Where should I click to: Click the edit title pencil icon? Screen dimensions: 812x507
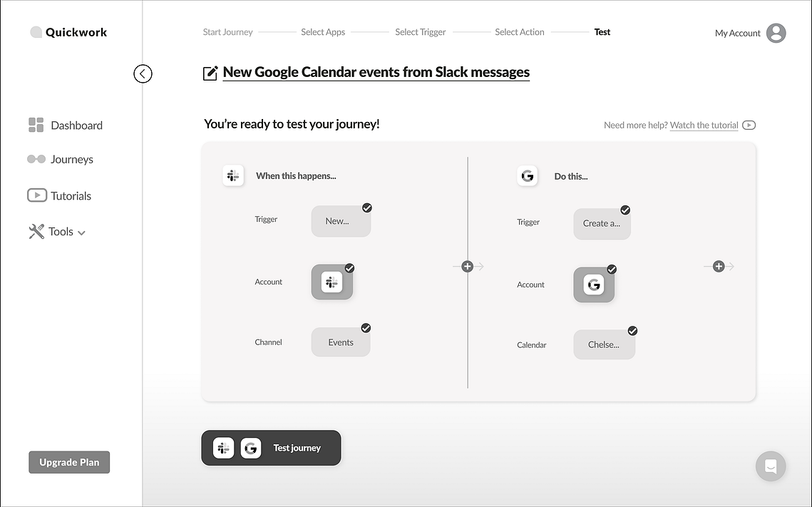(210, 73)
